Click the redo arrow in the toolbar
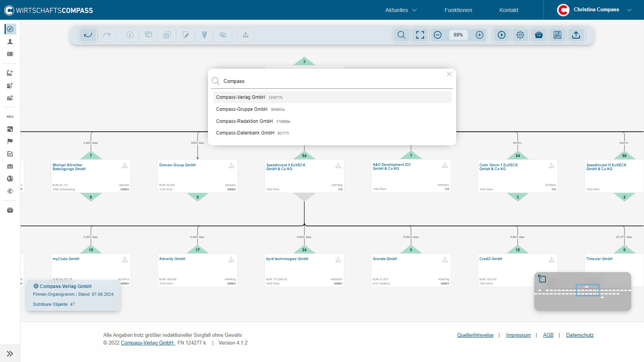644x362 pixels. click(x=107, y=35)
